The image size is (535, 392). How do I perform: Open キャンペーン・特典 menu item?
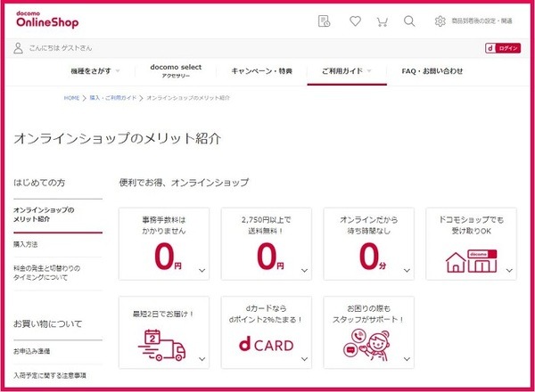pos(261,71)
